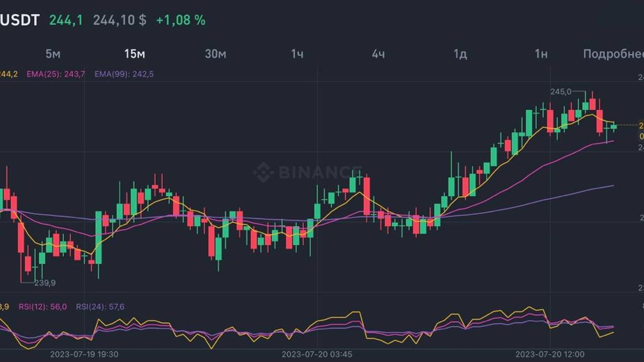Click the 2023-07-20 12:00 time label
The image size is (644, 362).
click(x=550, y=354)
